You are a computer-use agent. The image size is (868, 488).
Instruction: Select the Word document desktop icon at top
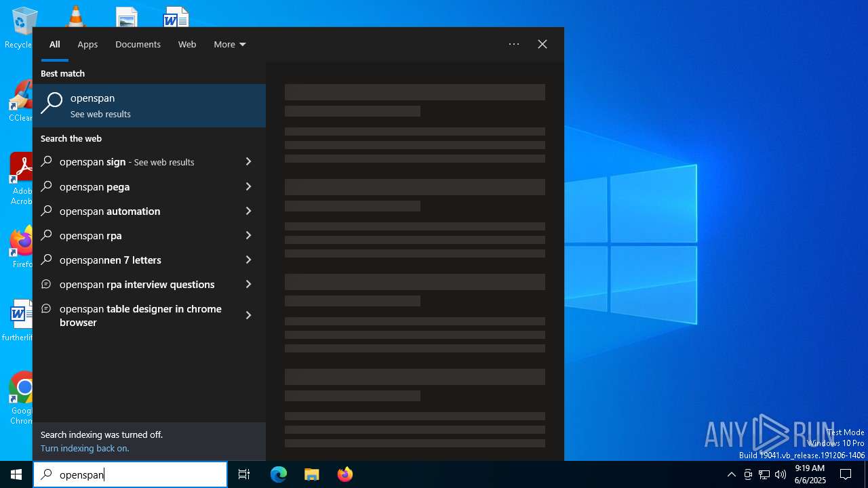coord(176,18)
